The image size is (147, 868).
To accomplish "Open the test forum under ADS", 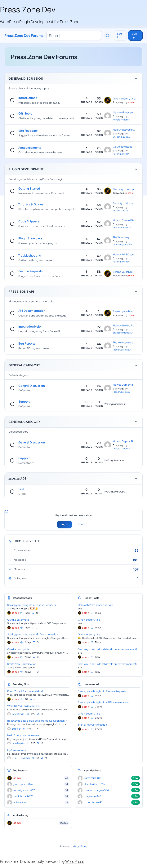I will [x=21, y=489].
